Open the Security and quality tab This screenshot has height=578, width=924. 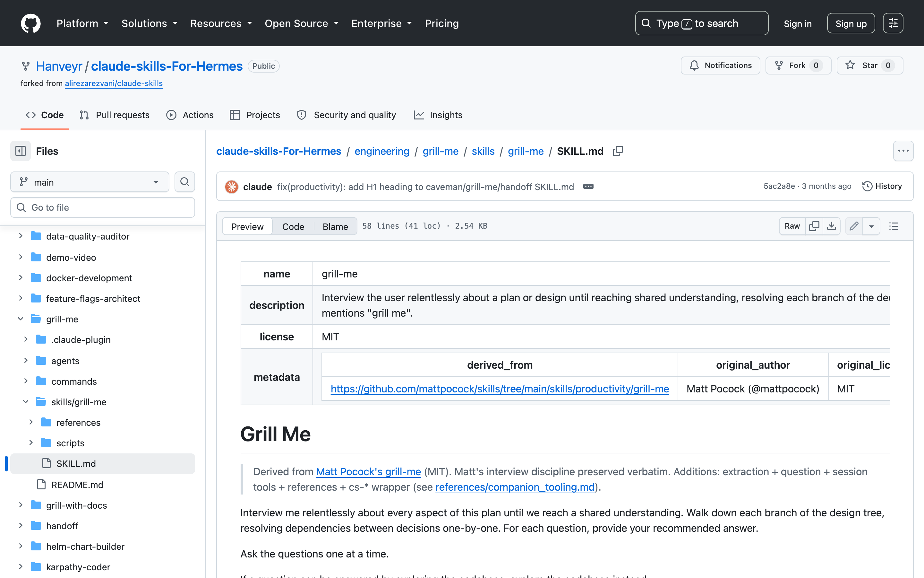[346, 115]
